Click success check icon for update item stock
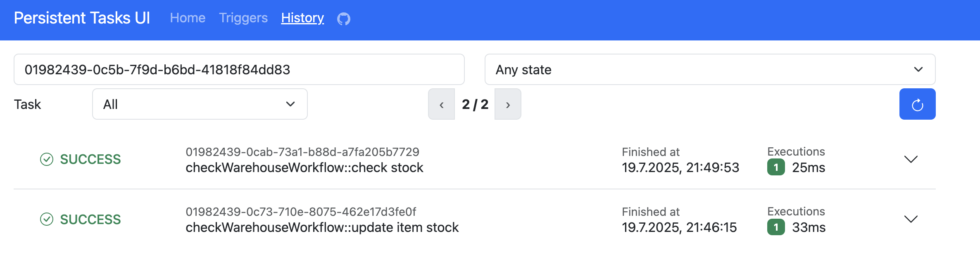Screen dimensions: 980x274 point(47,219)
